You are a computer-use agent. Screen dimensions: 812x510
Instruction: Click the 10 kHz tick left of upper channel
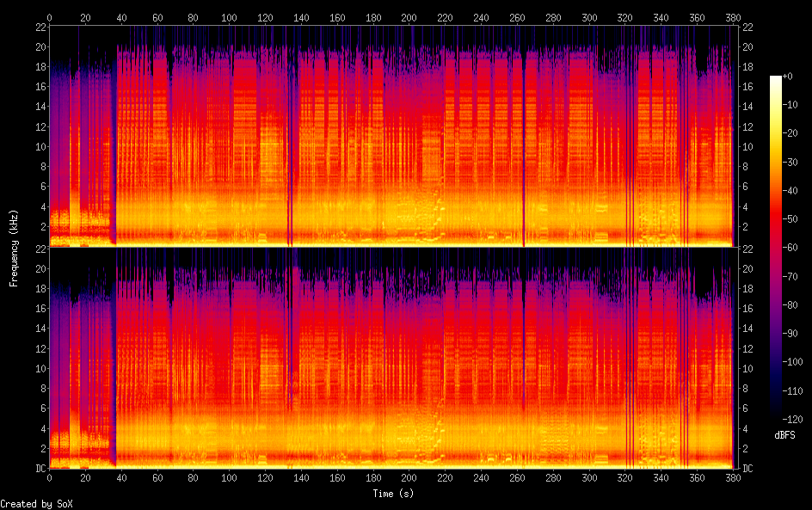[40, 147]
